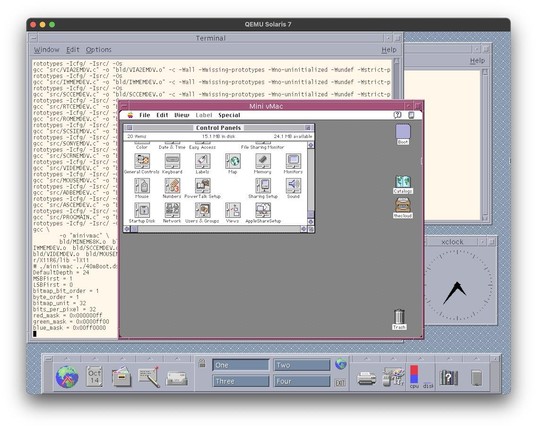
Task: Expand subpanel arrow above calendar icon
Action: tap(95, 359)
